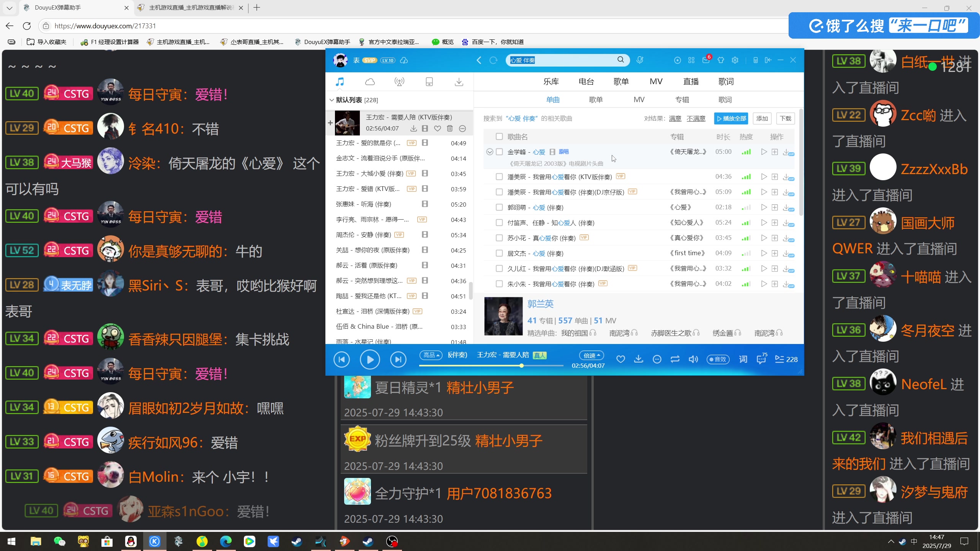This screenshot has width=980, height=551.
Task: Collapse the 默认列表 [228] playlist
Action: tap(332, 100)
